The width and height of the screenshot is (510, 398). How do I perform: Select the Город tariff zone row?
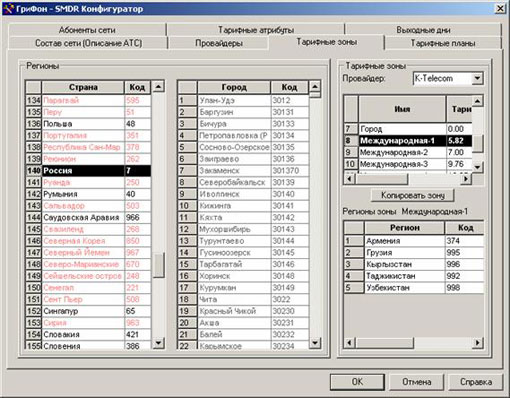click(408, 129)
